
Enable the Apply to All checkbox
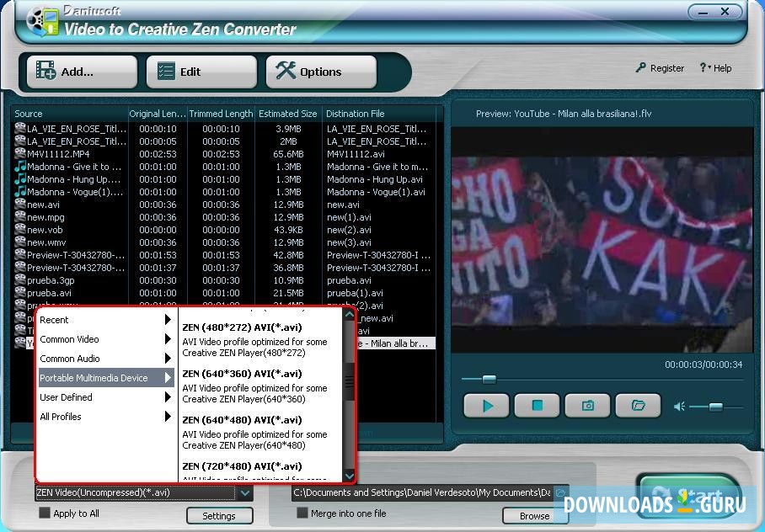tap(45, 513)
